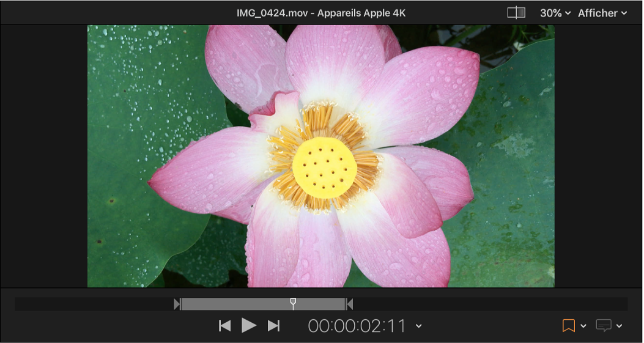The height and width of the screenshot is (343, 644).
Task: Click the playhead on the scrubber bar
Action: click(293, 304)
